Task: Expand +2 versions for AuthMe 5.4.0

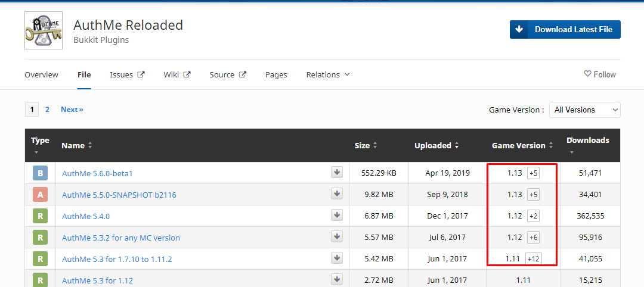Action: tap(534, 216)
